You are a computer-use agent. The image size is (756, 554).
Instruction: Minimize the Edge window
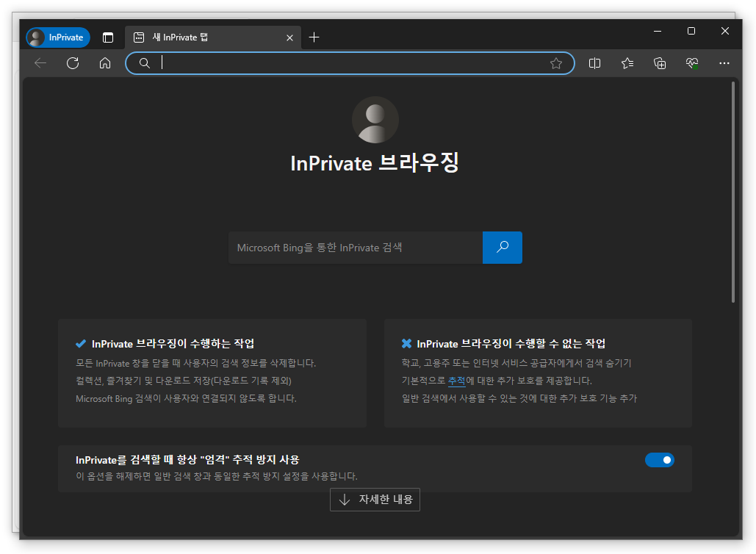pyautogui.click(x=657, y=31)
